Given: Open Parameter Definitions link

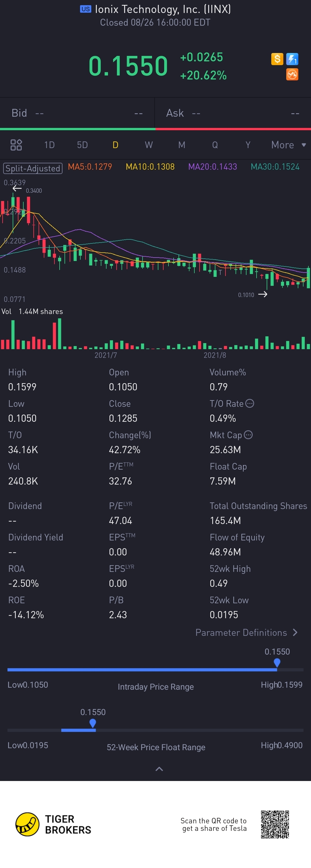Looking at the screenshot, I should click(x=247, y=632).
